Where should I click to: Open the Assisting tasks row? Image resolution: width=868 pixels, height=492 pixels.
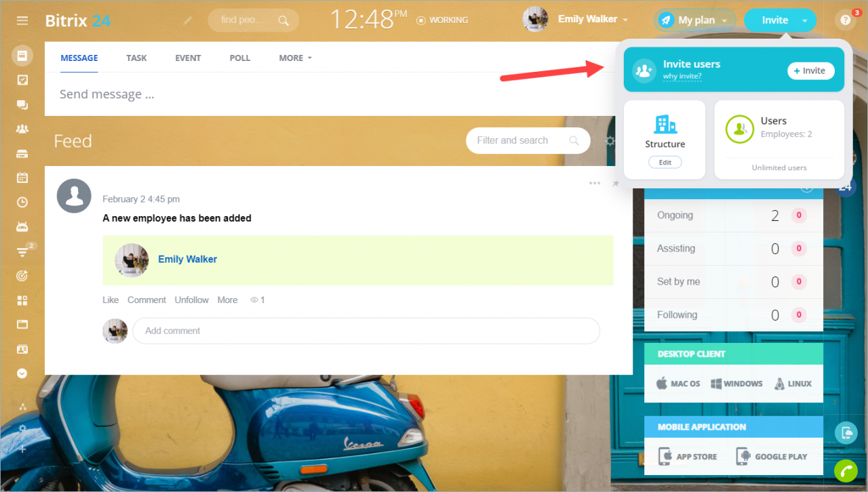coord(733,249)
